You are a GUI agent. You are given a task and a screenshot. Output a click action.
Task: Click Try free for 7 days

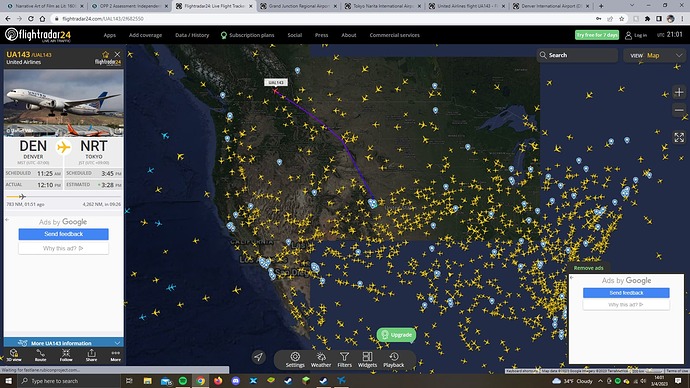597,35
